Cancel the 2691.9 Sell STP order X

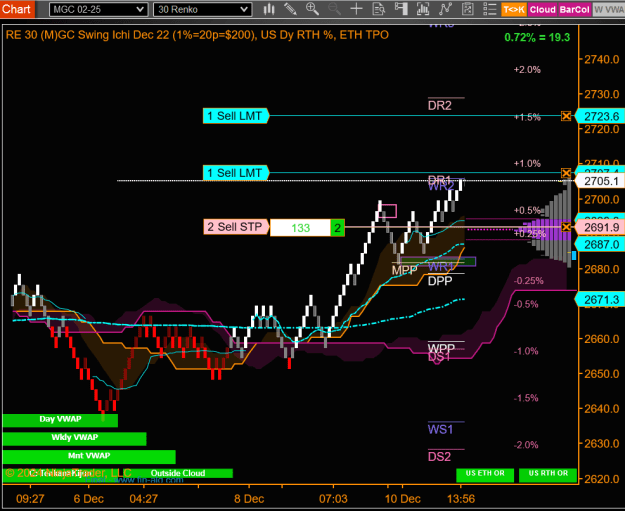click(566, 227)
